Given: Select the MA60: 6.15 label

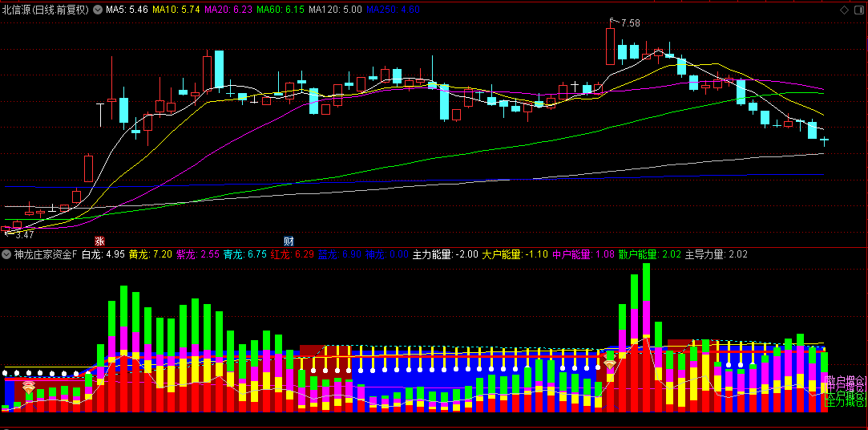Looking at the screenshot, I should 281,10.
